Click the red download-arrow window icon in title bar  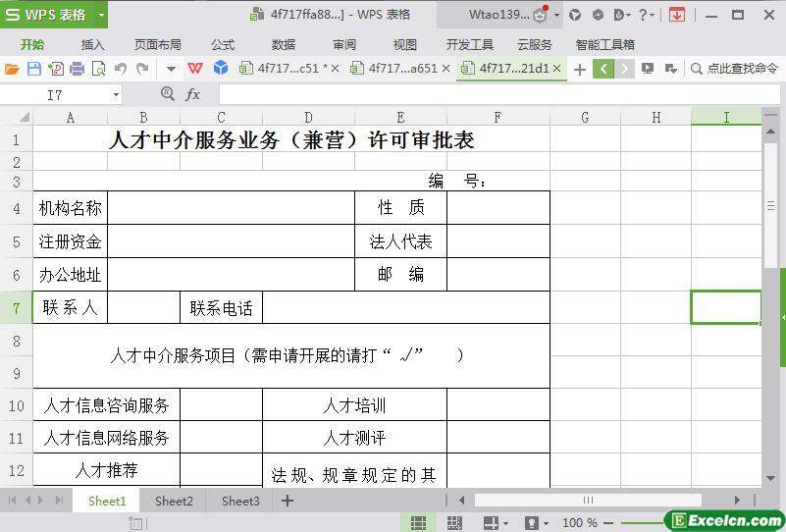coord(677,15)
